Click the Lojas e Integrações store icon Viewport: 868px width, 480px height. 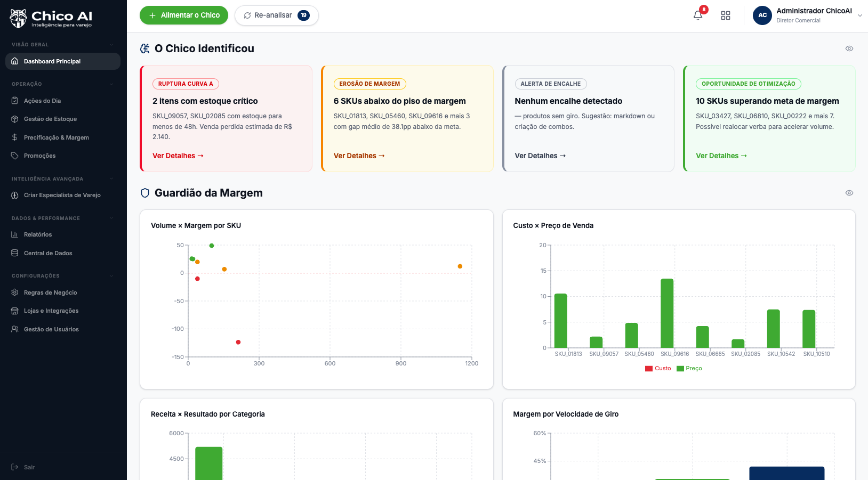[x=15, y=311]
